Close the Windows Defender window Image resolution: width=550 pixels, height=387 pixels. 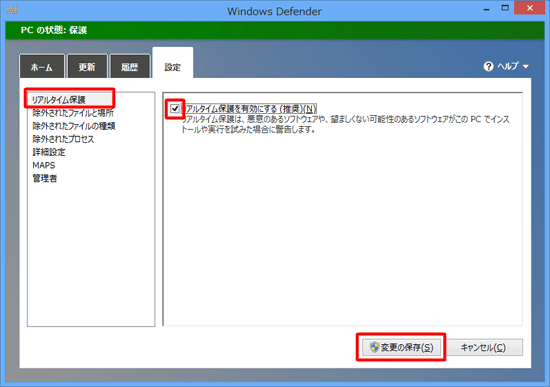pos(530,8)
